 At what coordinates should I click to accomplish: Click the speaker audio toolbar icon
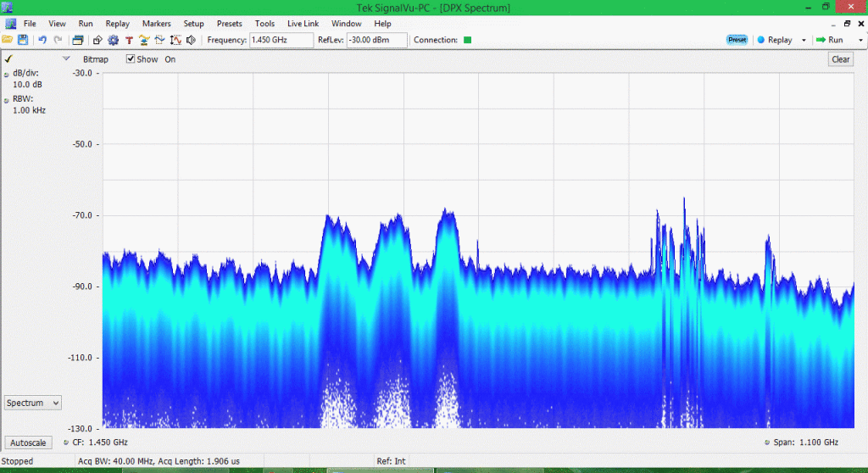click(191, 40)
